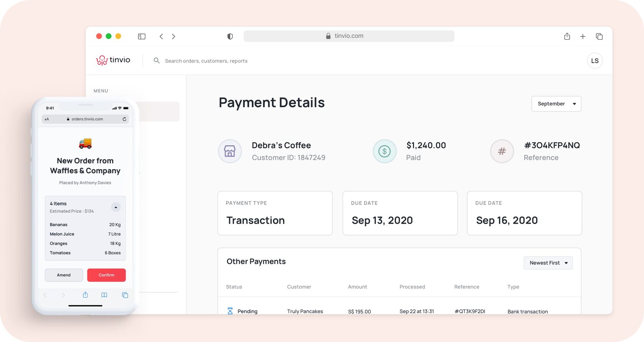Screen dimensions: 644x342
Task: Toggle the browser sidebar icon
Action: pyautogui.click(x=141, y=36)
